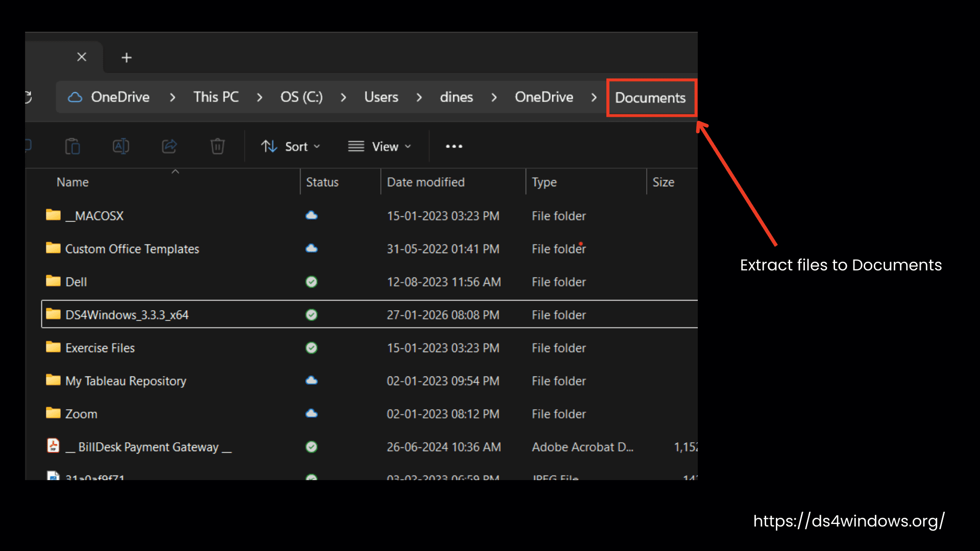The height and width of the screenshot is (551, 980).
Task: Click folder icon of Zoom row
Action: coord(53,413)
